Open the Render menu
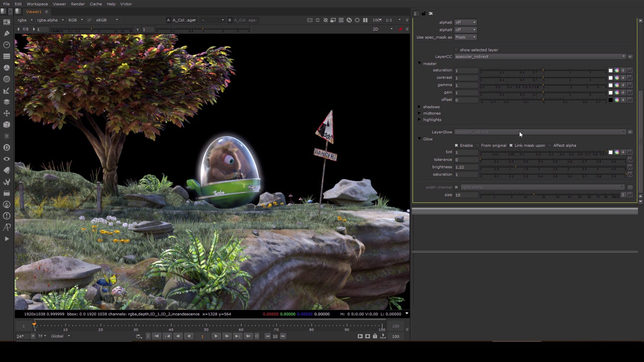This screenshot has height=362, width=644. [x=78, y=4]
